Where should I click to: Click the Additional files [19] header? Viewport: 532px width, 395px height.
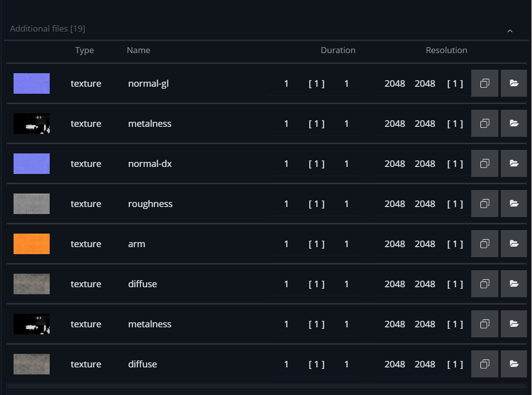point(48,29)
